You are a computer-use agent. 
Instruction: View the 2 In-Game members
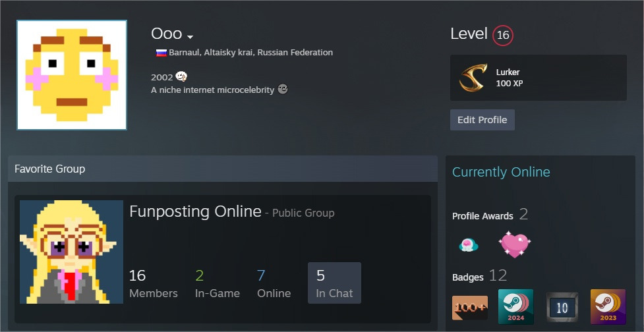218,283
